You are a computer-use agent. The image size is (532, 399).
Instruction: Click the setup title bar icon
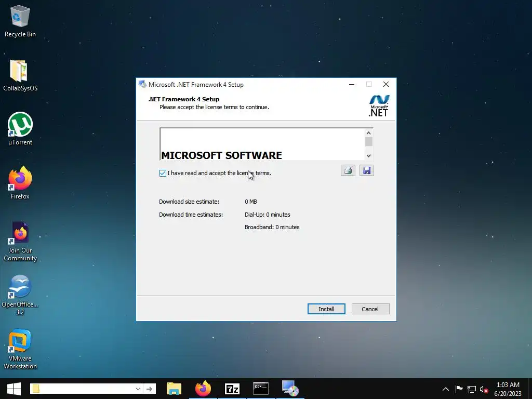point(142,85)
